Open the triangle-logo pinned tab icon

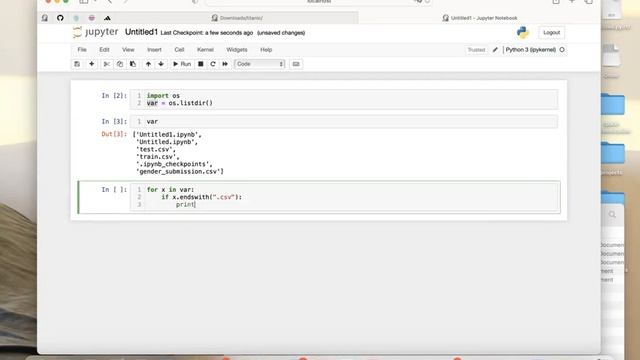107,18
